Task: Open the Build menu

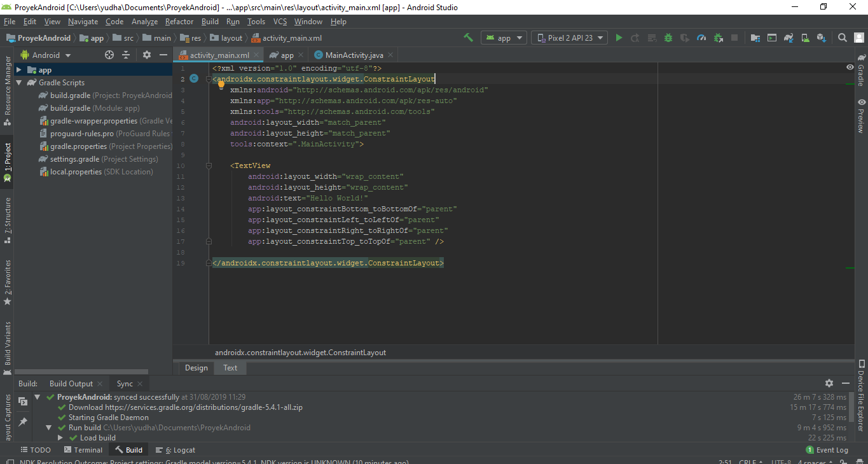Action: (x=210, y=21)
